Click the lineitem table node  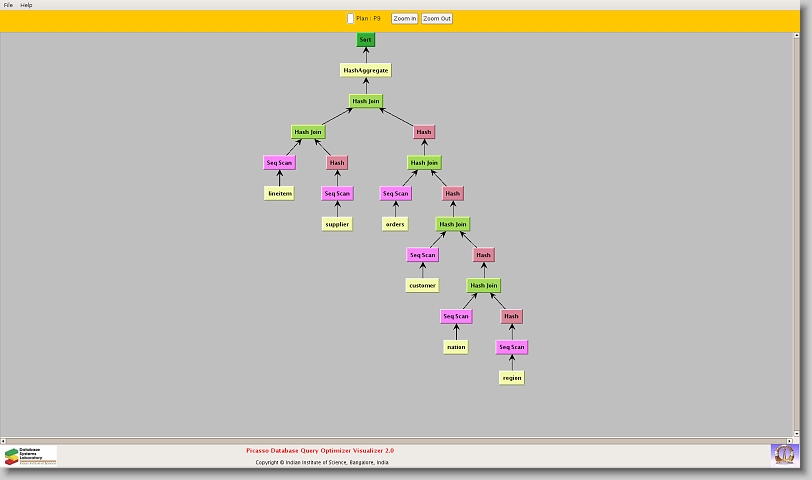point(280,193)
